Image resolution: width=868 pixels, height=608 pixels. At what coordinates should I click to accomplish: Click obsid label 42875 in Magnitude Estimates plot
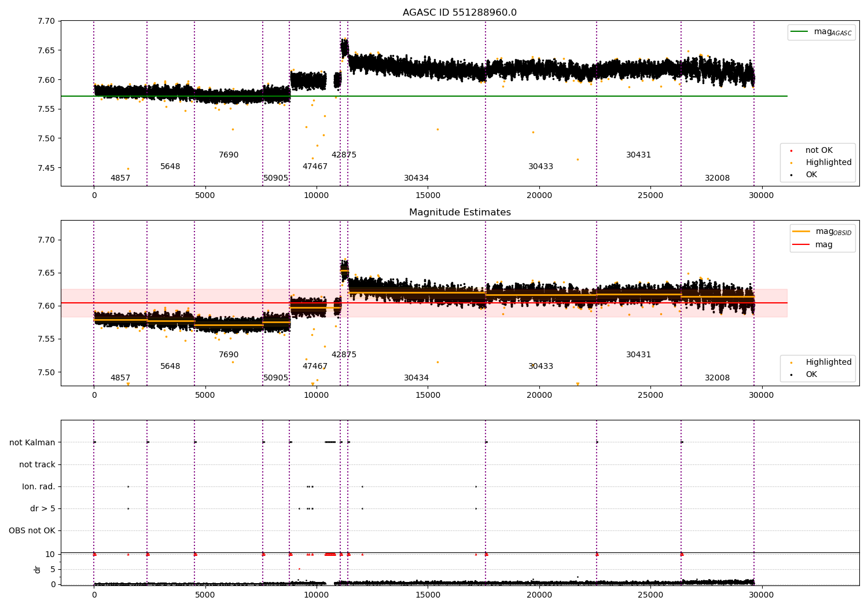344,355
